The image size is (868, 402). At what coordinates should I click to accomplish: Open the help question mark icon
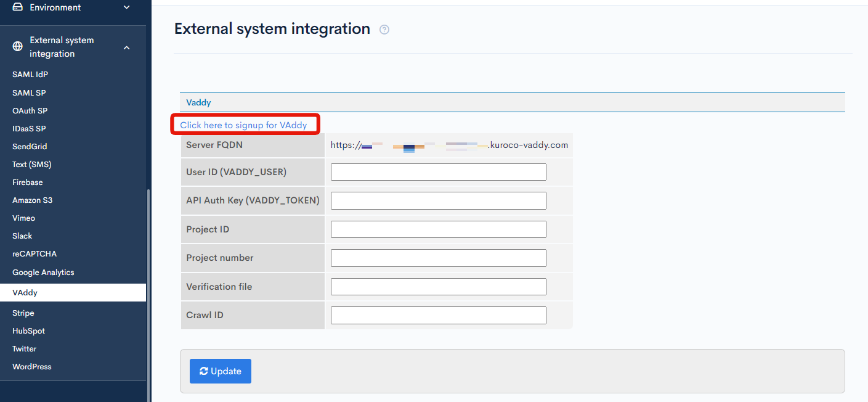click(x=384, y=29)
